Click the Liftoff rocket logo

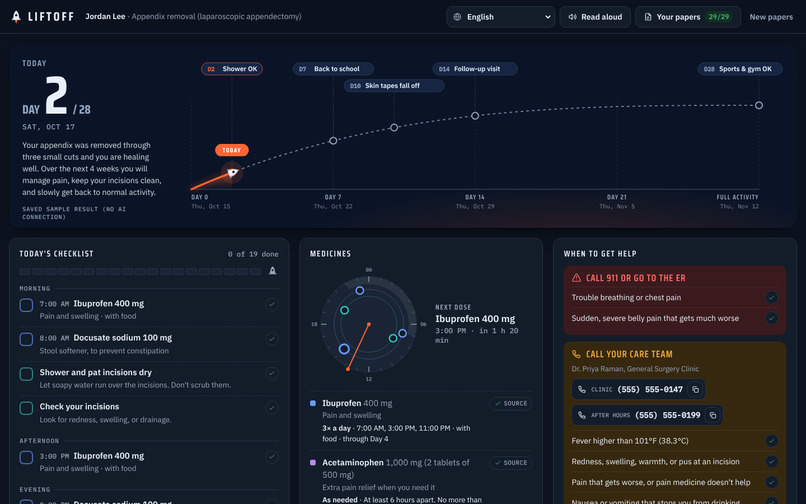pyautogui.click(x=16, y=17)
